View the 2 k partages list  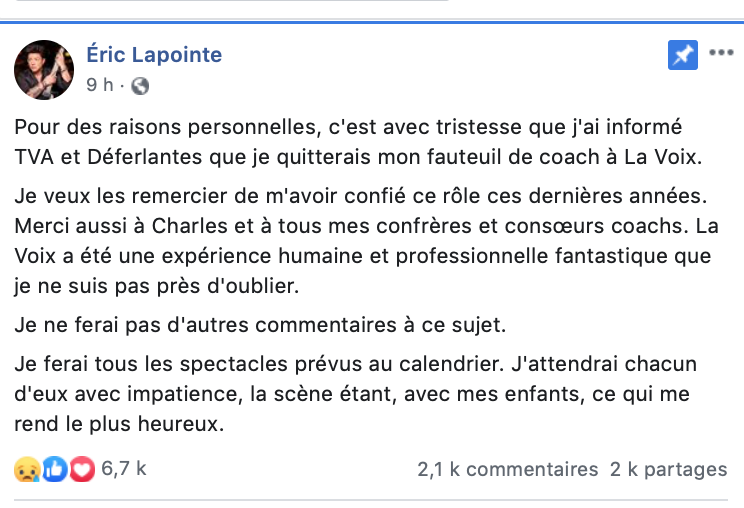(x=669, y=469)
